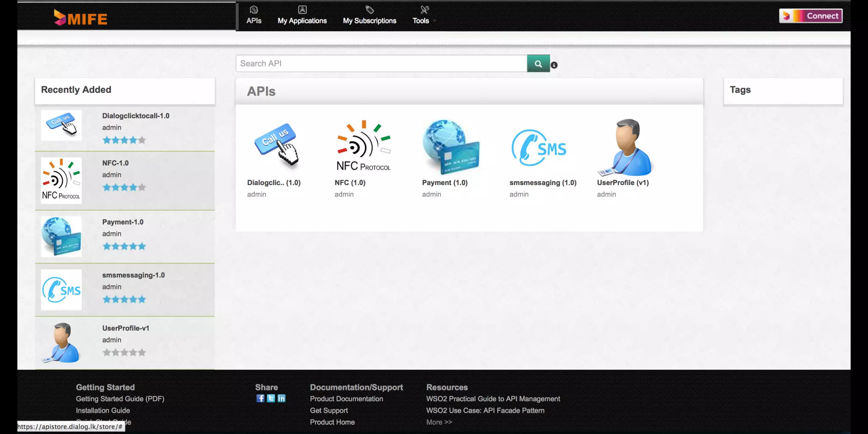
Task: Open the NFC-1.0 link
Action: [x=115, y=163]
